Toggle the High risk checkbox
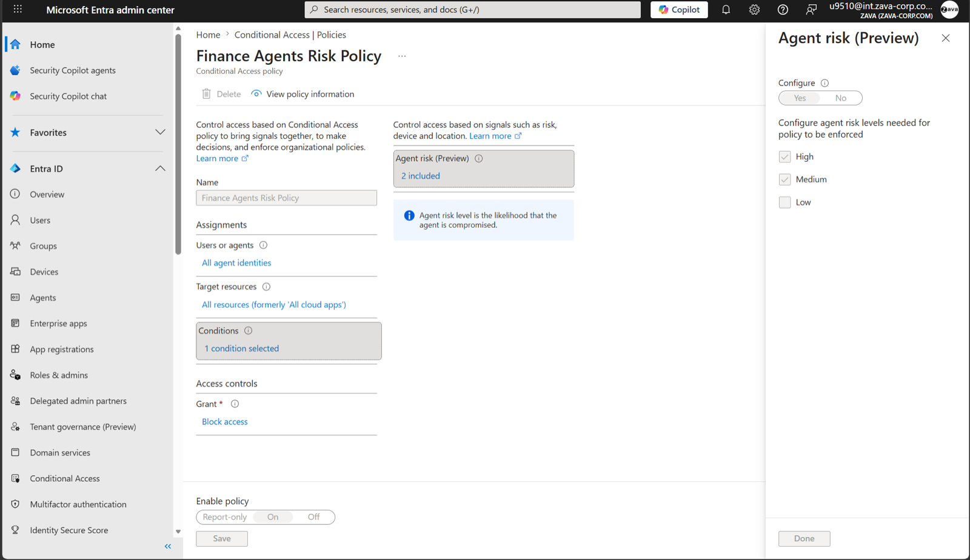This screenshot has width=970, height=560. (x=784, y=157)
